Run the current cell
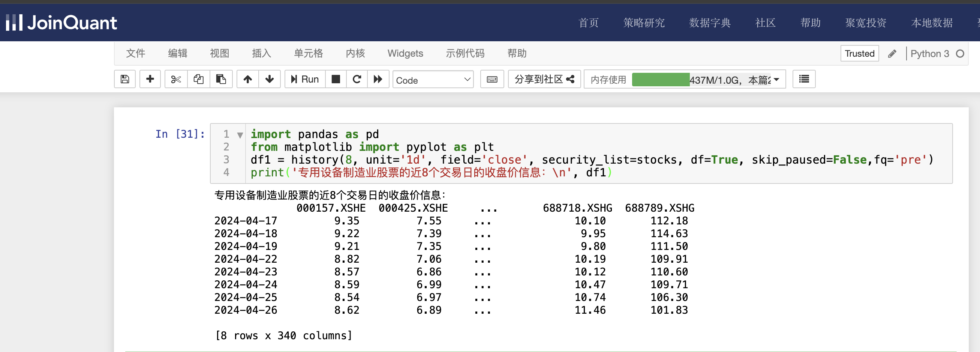Image resolution: width=980 pixels, height=352 pixels. 305,79
